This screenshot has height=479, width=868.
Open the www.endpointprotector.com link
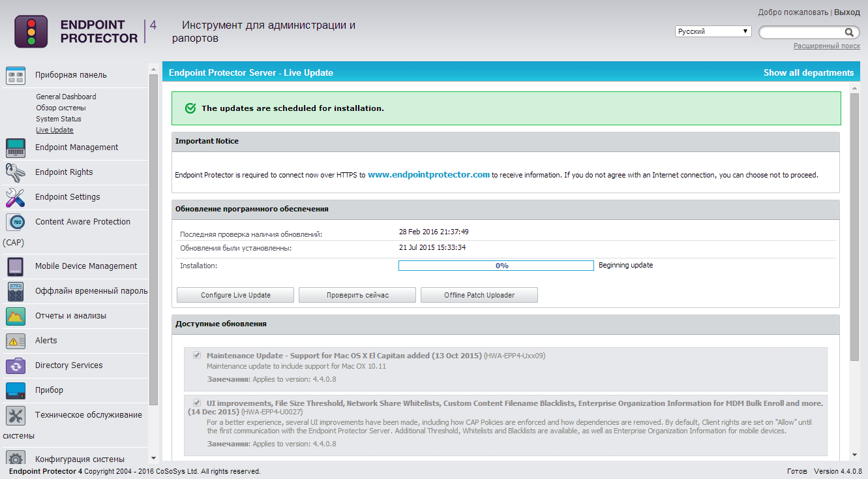coord(428,175)
